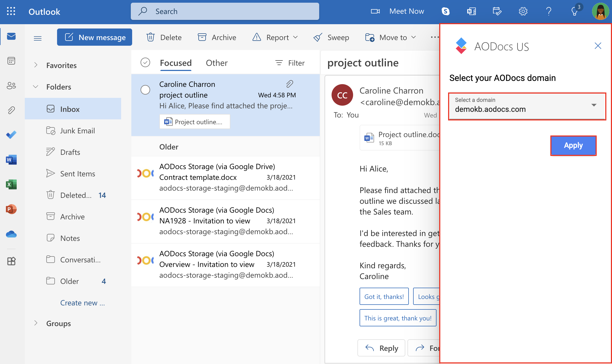
Task: Open the Inbox folder
Action: click(73, 109)
